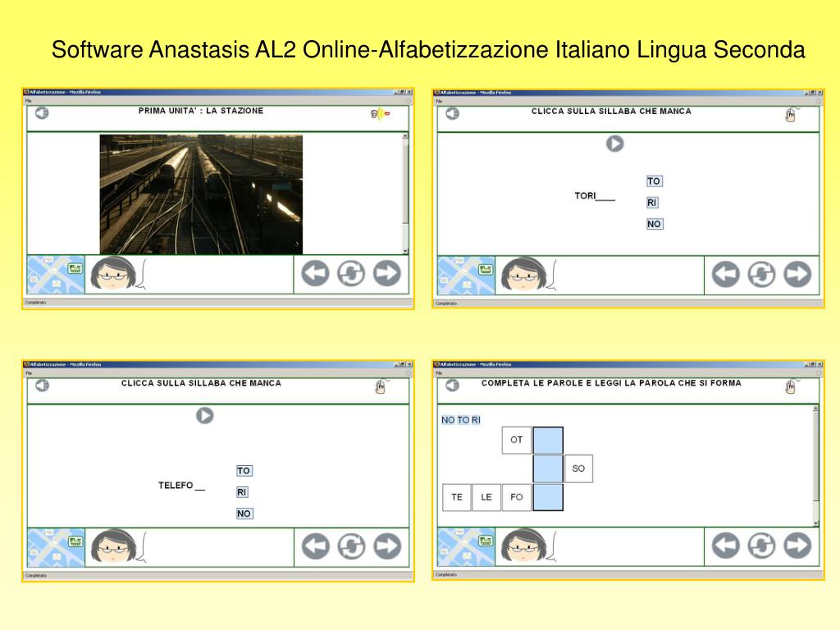Screen dimensions: 840x630
Task: Click the scrollbar down arrow beside the train photo
Action: pos(404,250)
